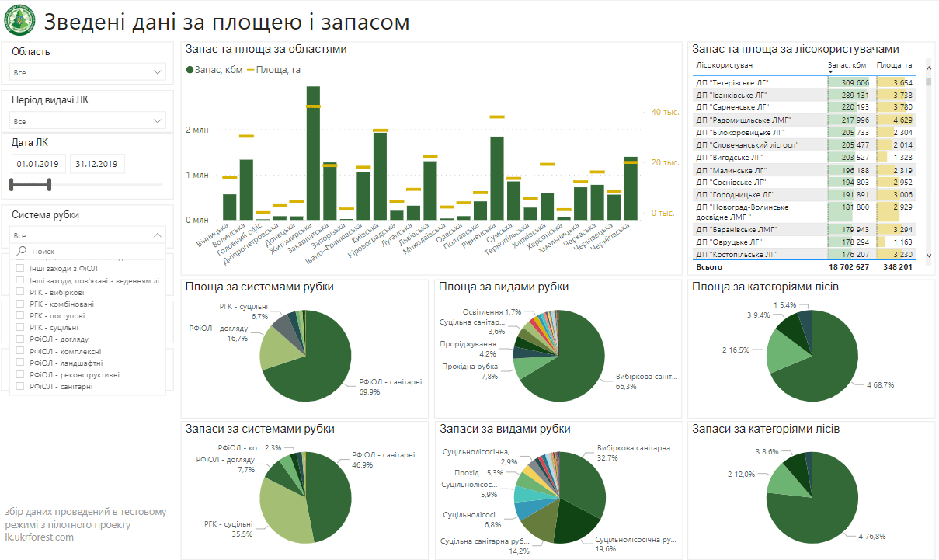
Task: Click the forestry agency logo in header
Action: tap(19, 20)
